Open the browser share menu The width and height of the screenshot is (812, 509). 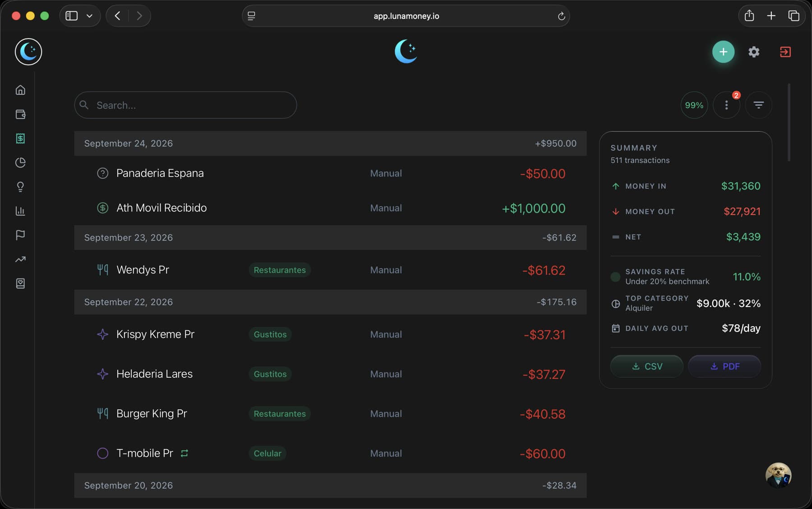[x=749, y=16]
